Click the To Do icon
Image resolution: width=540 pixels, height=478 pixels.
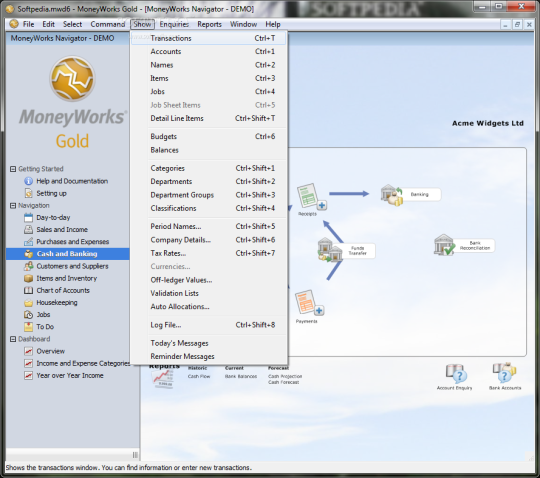(29, 326)
